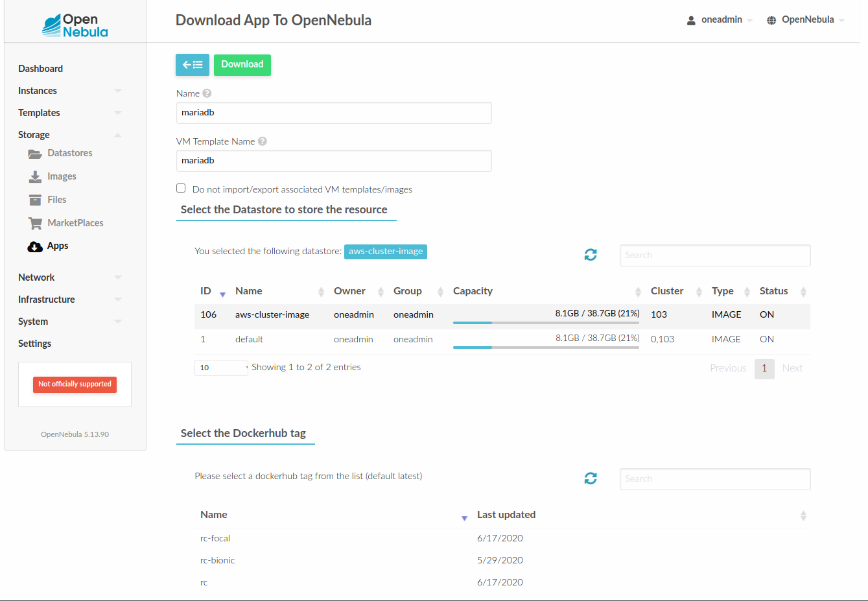Select page 1 of datastores
868x601 pixels.
764,368
